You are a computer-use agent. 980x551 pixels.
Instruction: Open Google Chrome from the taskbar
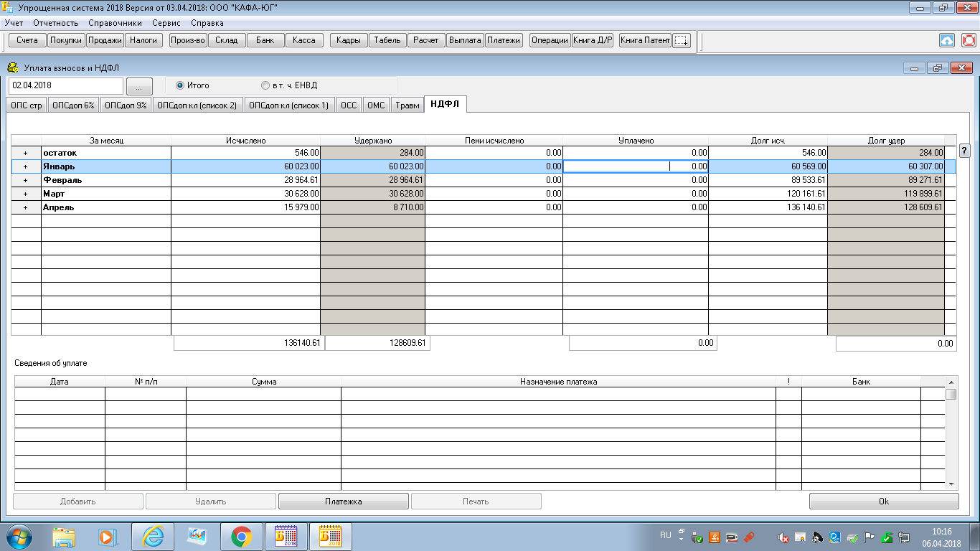click(x=241, y=536)
